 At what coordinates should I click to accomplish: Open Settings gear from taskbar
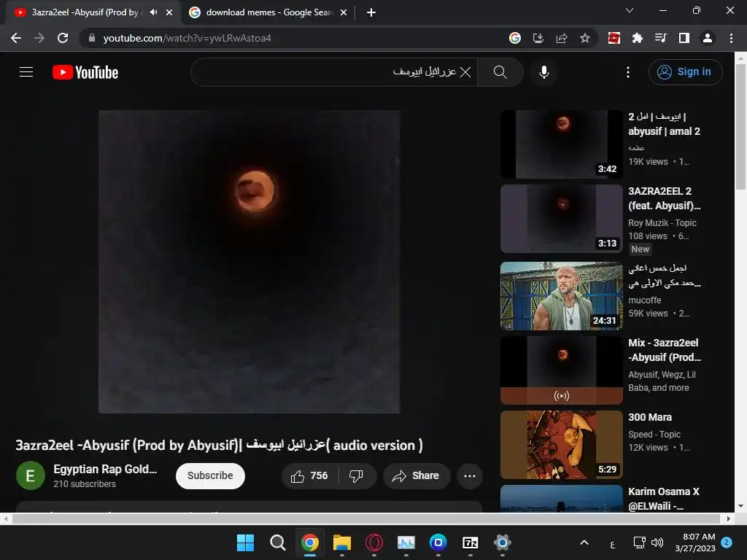(502, 542)
